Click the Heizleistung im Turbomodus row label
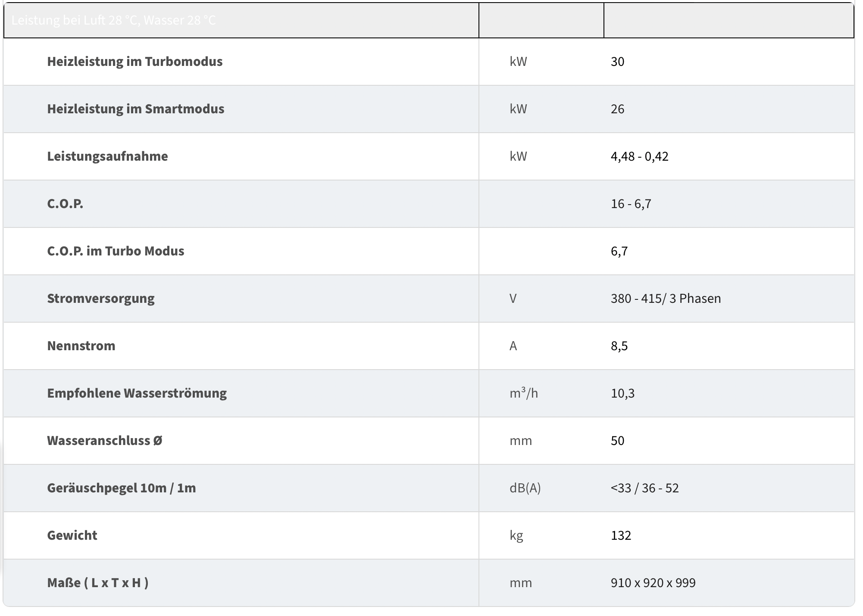 [x=135, y=62]
